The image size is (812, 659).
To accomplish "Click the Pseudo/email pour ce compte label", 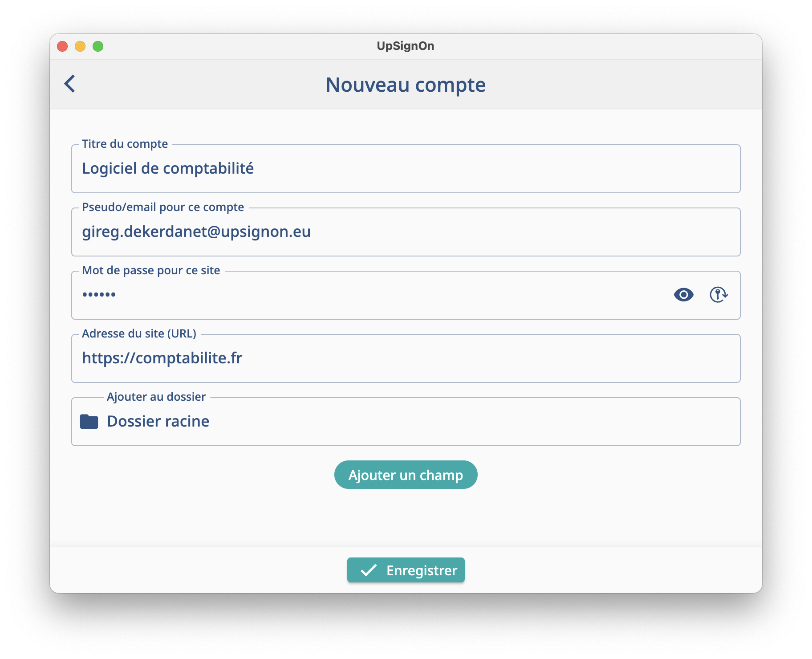I will (163, 207).
